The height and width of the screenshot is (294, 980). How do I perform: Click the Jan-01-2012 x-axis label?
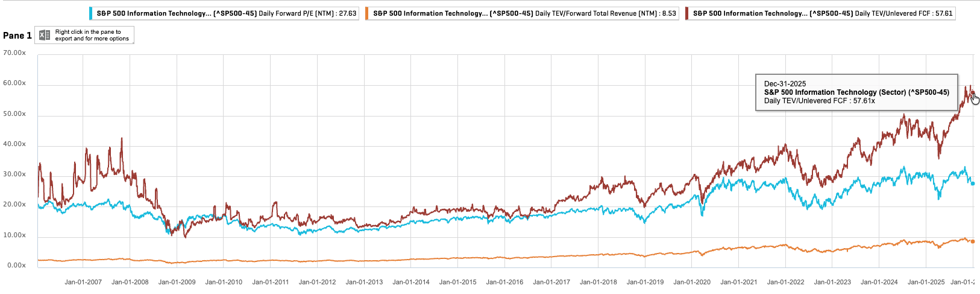point(318,282)
